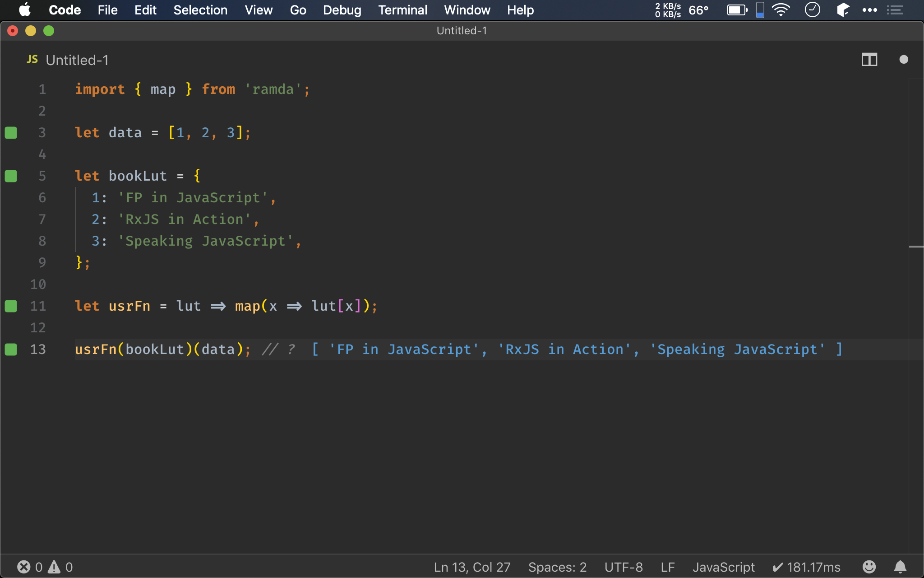Click the Spaces: 2 indentation setting
Viewport: 924px width, 578px height.
coord(557,567)
